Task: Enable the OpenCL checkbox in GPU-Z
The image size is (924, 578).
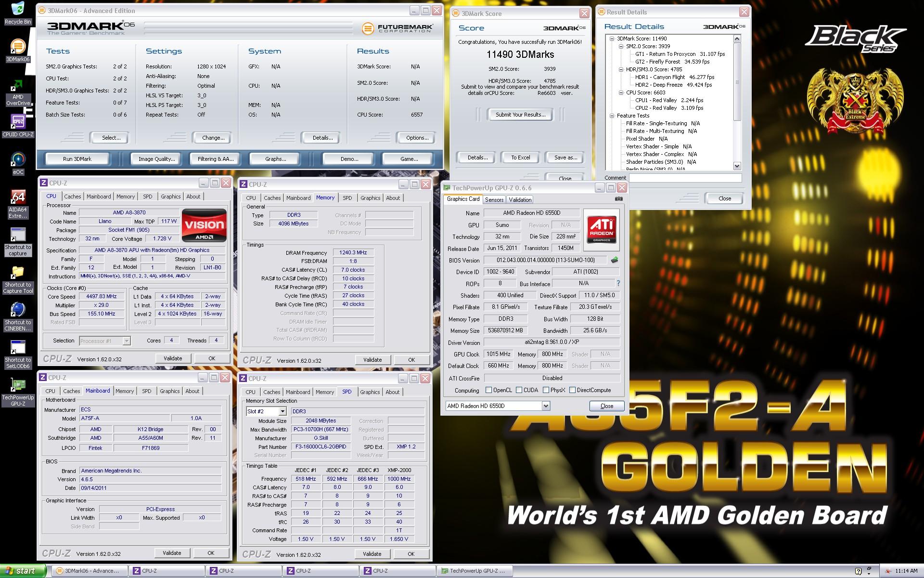Action: (488, 390)
